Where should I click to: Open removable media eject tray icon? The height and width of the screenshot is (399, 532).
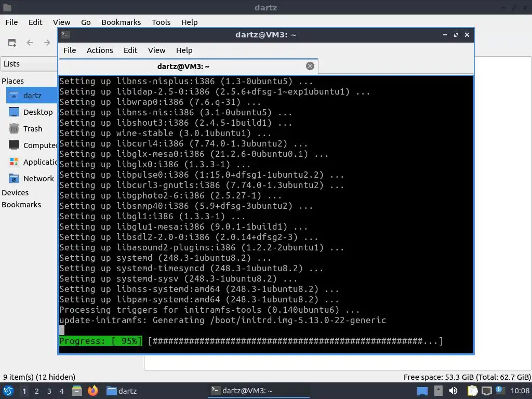pyautogui.click(x=438, y=391)
